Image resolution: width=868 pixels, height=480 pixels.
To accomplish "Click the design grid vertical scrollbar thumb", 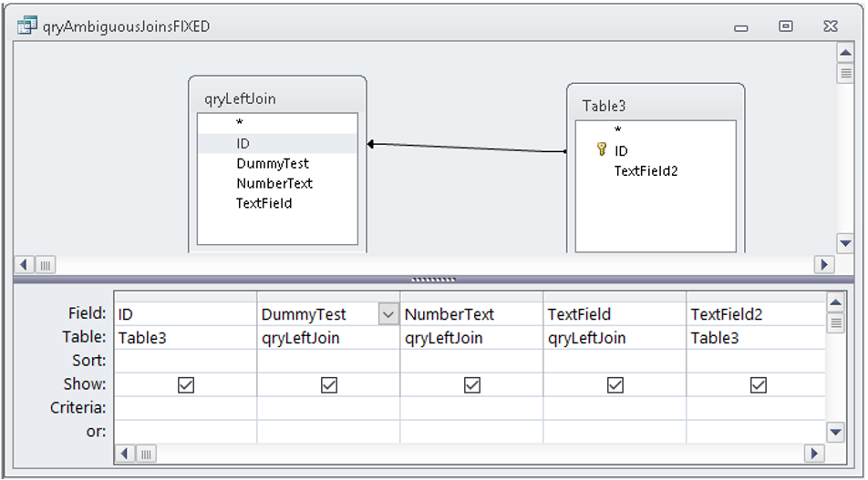I will [836, 322].
